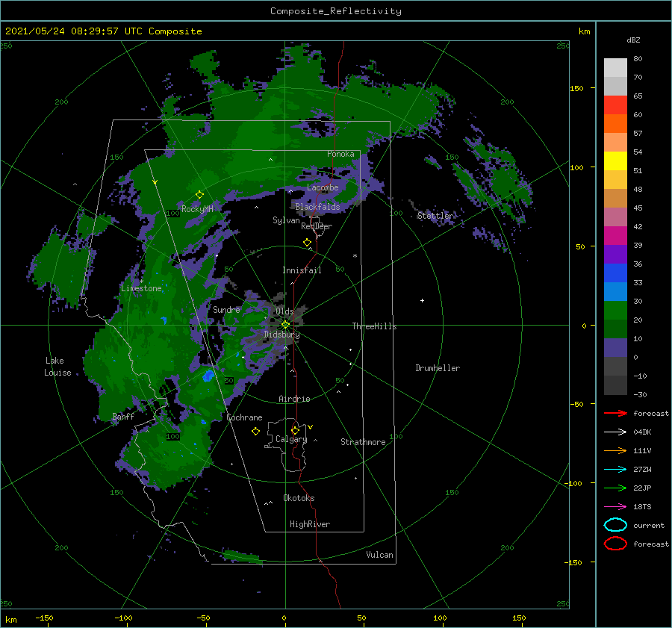Click the 04DK legend label
This screenshot has width=672, height=628.
pos(642,432)
